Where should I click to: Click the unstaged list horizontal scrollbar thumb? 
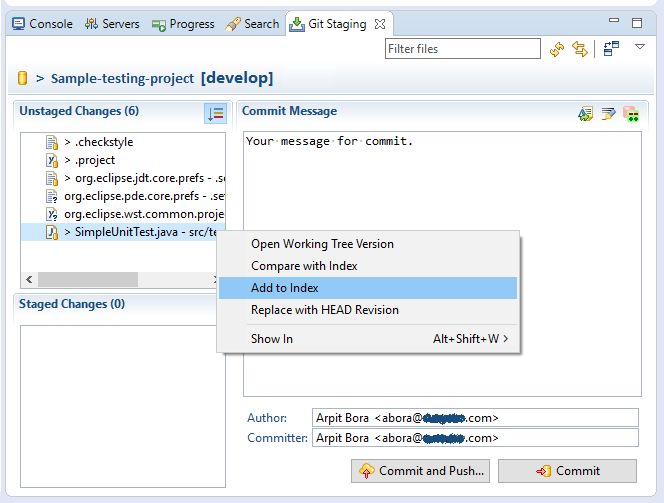click(88, 279)
